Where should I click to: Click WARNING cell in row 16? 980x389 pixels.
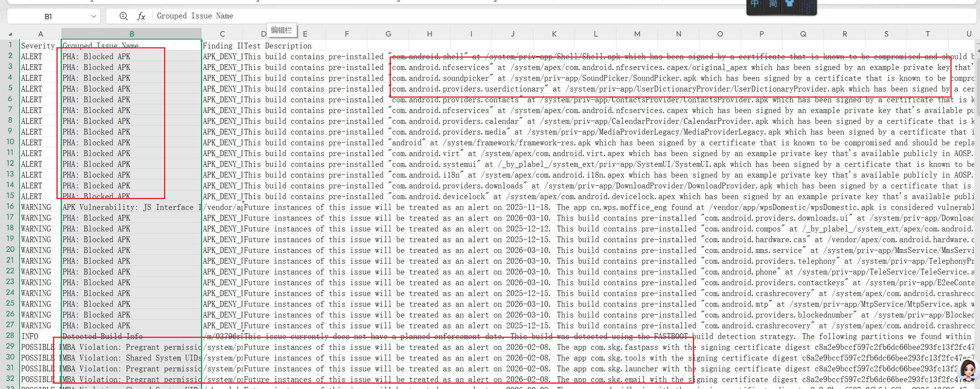point(40,207)
